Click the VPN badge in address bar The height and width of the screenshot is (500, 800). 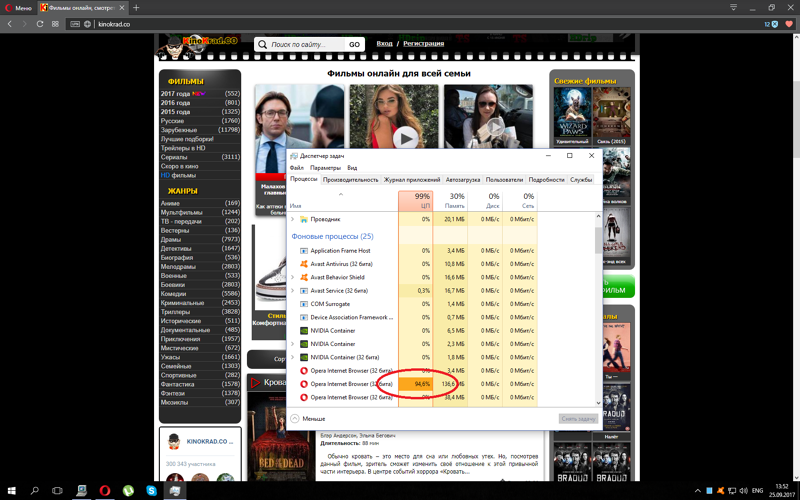[75, 24]
